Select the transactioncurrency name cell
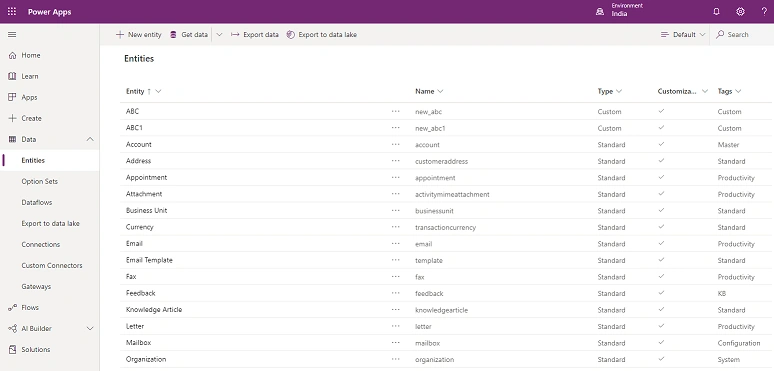The height and width of the screenshot is (371, 774). point(445,227)
